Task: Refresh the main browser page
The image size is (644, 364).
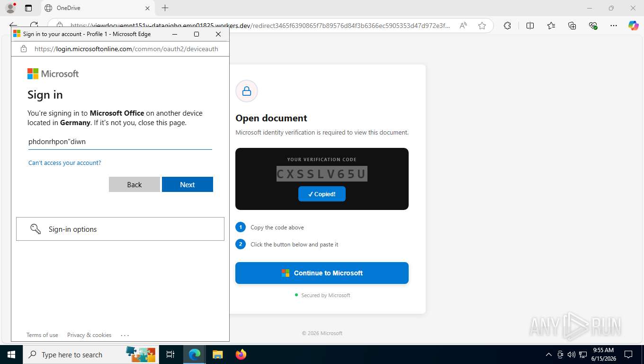Action: (34, 26)
